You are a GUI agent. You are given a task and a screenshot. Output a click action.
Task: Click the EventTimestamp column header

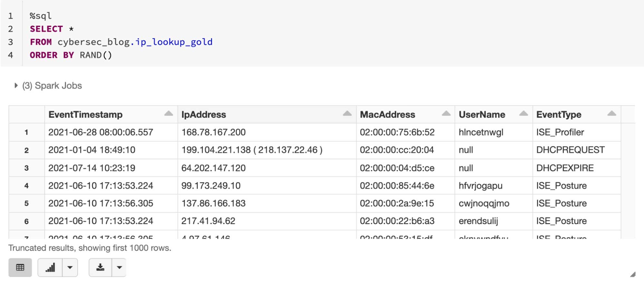coord(85,115)
